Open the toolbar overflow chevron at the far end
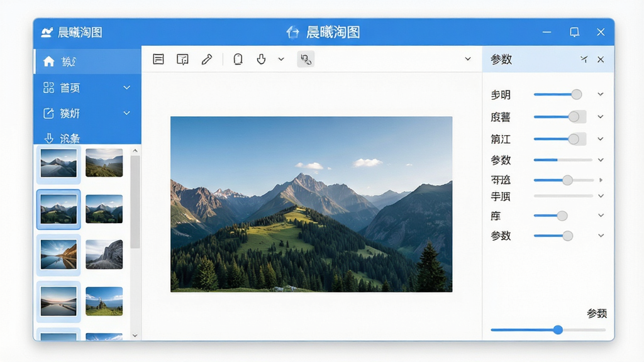Screen dimensions: 644x362 click(468, 59)
